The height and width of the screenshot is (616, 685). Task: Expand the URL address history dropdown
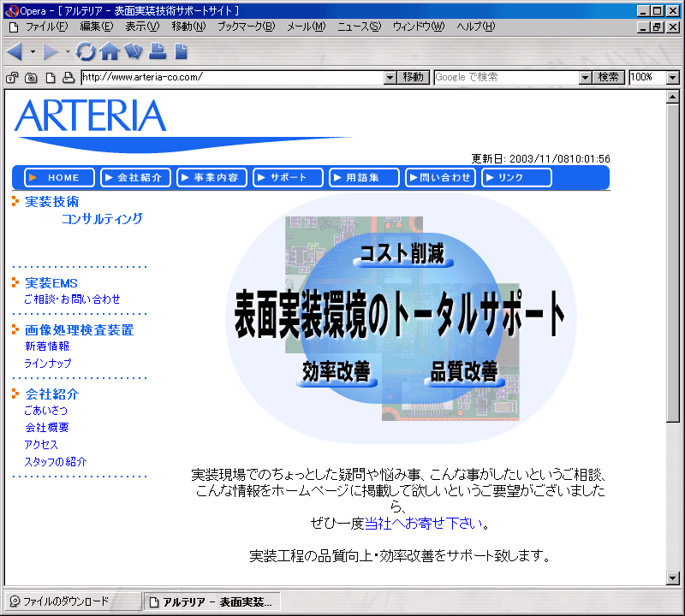[x=390, y=78]
